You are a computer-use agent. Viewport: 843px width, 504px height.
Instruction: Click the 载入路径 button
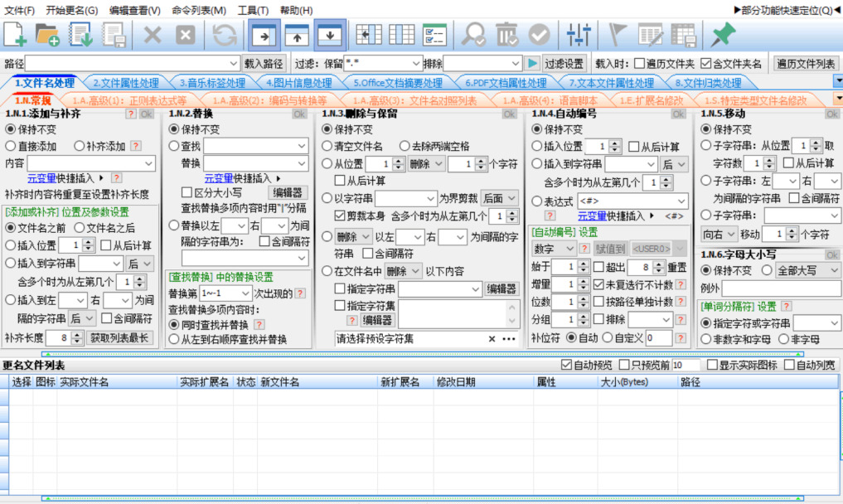264,64
